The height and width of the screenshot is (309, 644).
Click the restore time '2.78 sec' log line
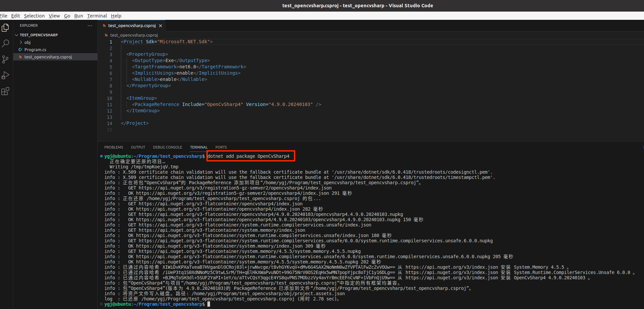[223, 299]
